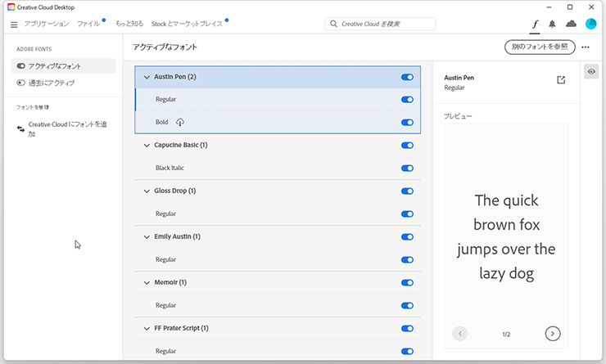Click the fonts 'f' icon in header
Image resolution: width=606 pixels, height=364 pixels.
tap(535, 25)
